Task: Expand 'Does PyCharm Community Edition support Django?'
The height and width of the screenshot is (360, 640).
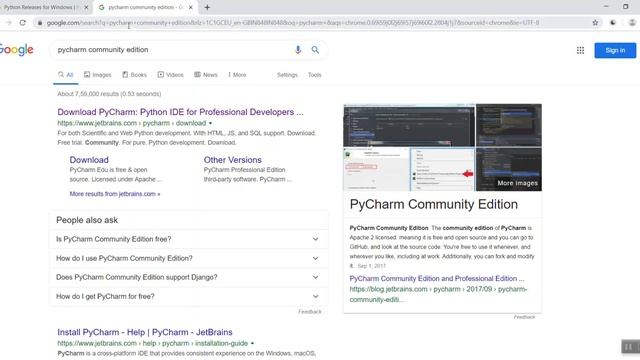Action: (189, 277)
